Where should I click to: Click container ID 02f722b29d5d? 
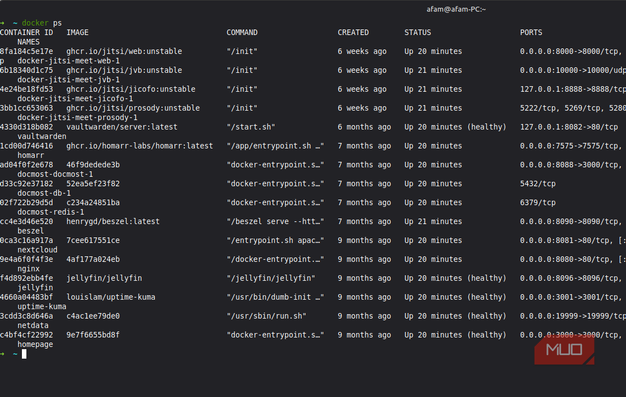(26, 202)
